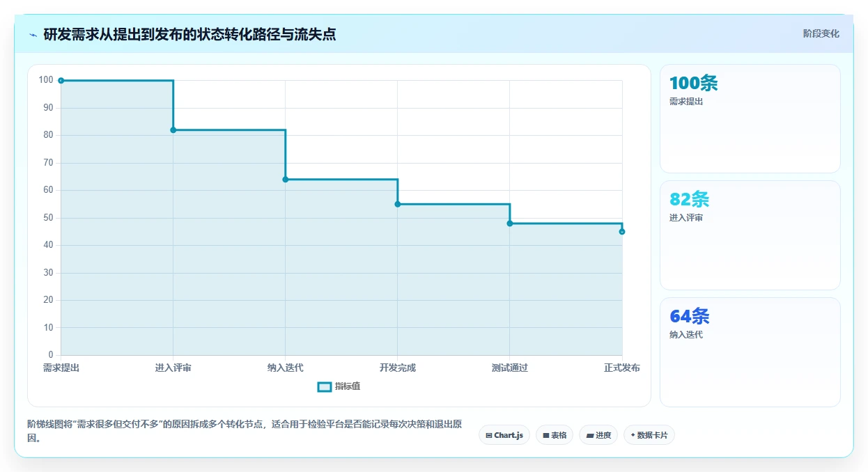Click the lightning icon beside the title

coord(33,34)
